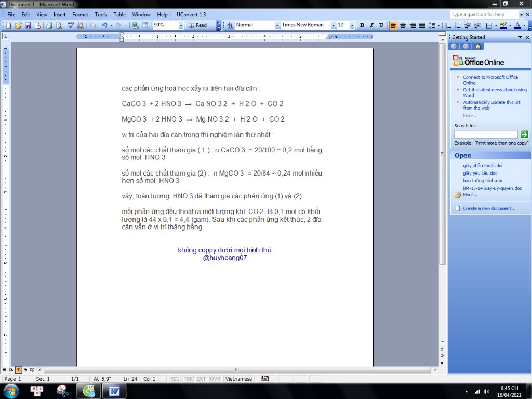
Task: Expand the undo history dropdown arrow
Action: point(112,25)
